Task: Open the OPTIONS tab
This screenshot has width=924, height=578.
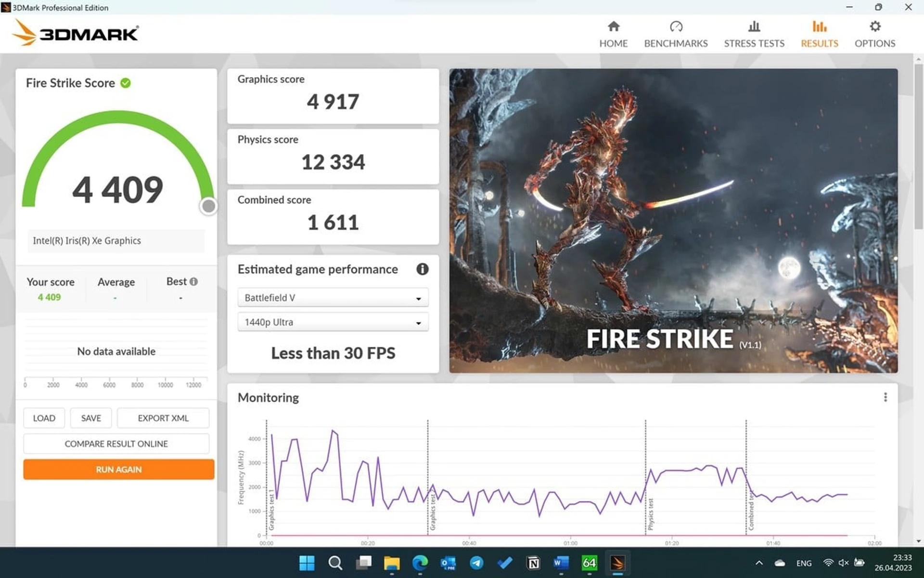Action: pyautogui.click(x=874, y=35)
